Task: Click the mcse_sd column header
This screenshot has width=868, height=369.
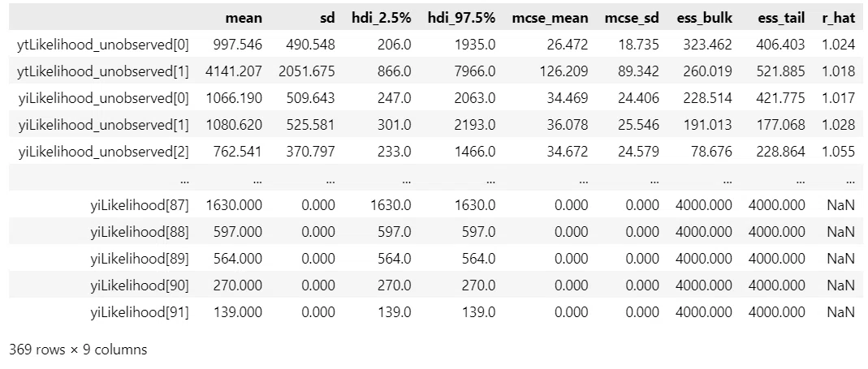Action: [x=632, y=18]
